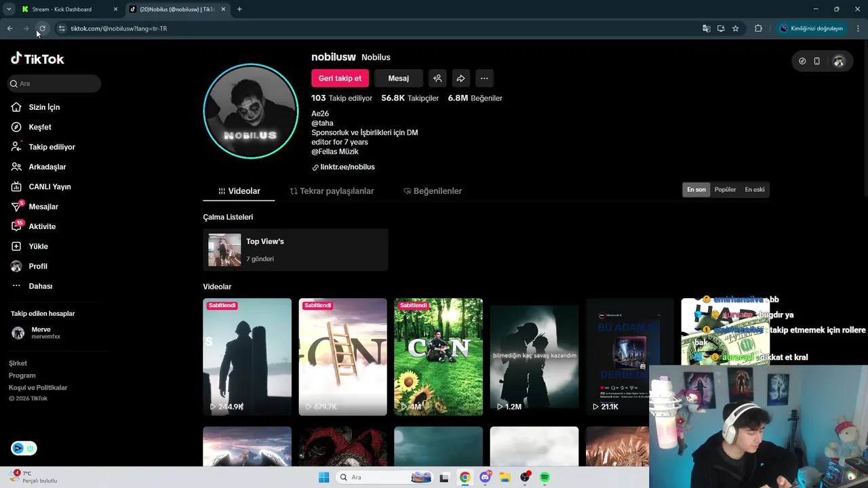868x488 pixels.
Task: Click the phone app icon at top right
Action: click(x=817, y=61)
